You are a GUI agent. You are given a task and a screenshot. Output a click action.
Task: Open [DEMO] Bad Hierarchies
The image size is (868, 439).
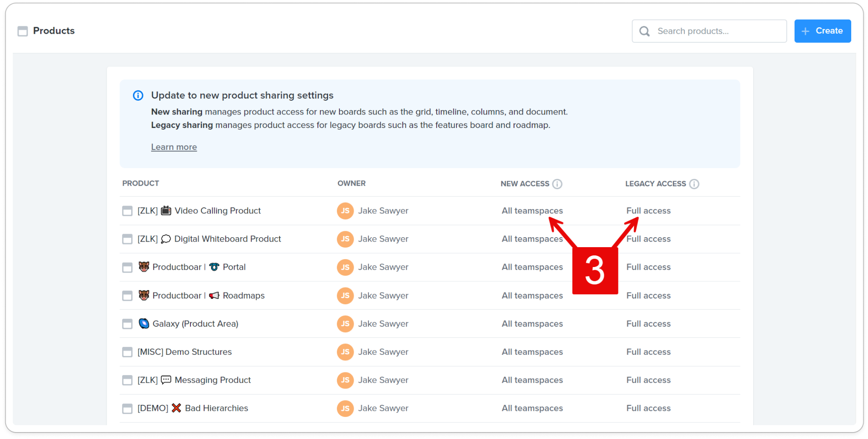[x=193, y=408]
